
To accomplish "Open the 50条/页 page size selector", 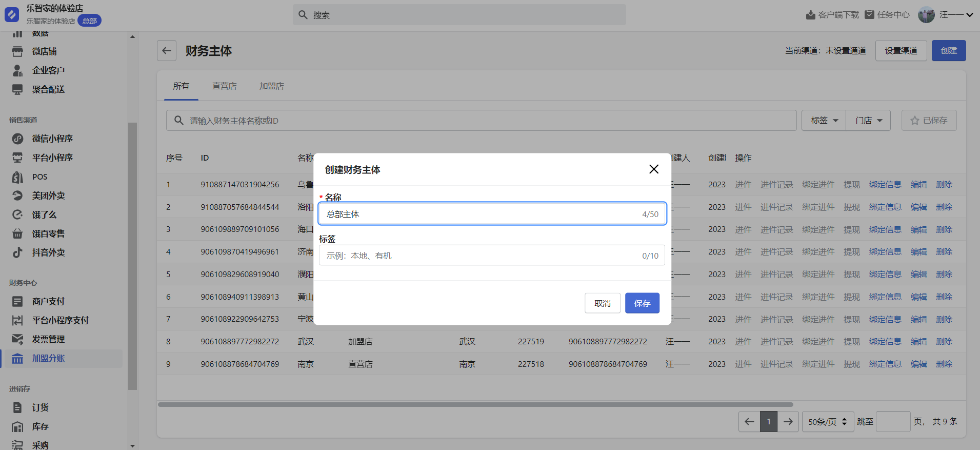I will pos(827,422).
